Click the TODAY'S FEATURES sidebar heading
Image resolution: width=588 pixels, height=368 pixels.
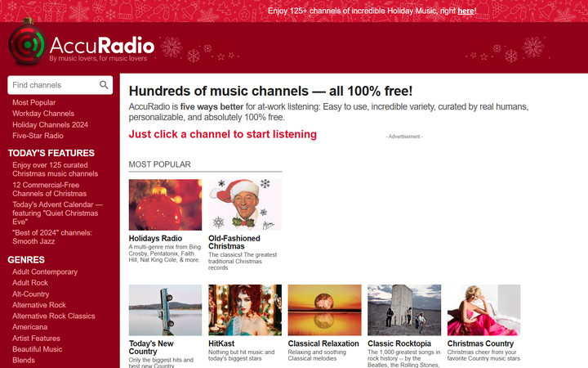pos(51,153)
